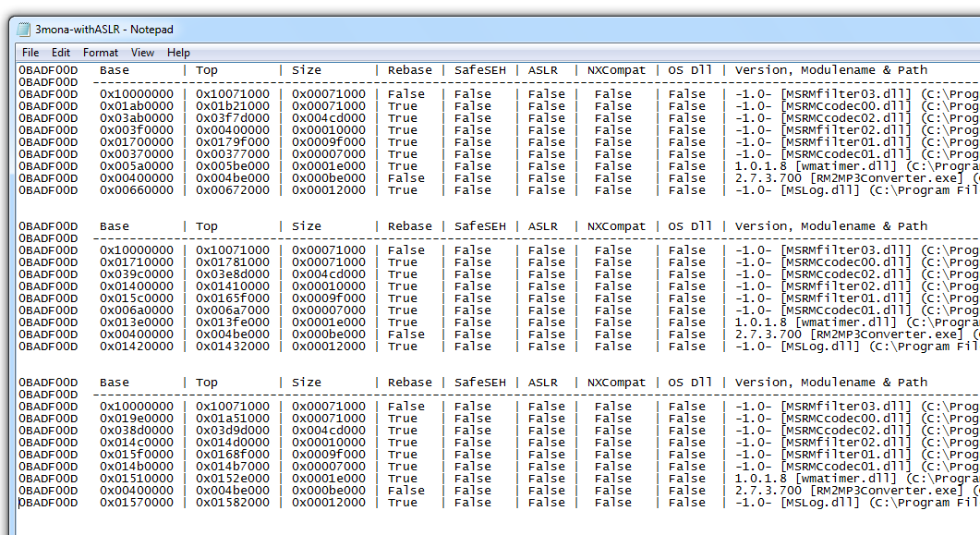Viewport: 980px width, 535px height.
Task: Click base address 0x015f0000
Action: 137,455
